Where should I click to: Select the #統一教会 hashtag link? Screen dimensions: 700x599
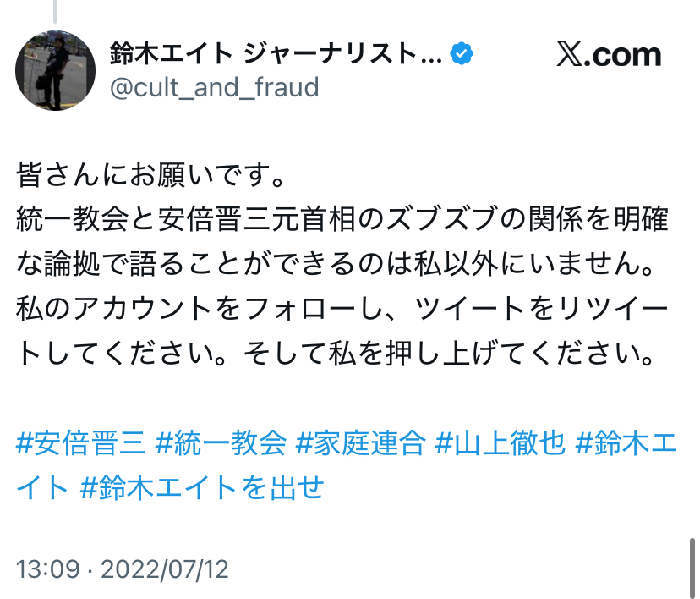click(x=223, y=443)
